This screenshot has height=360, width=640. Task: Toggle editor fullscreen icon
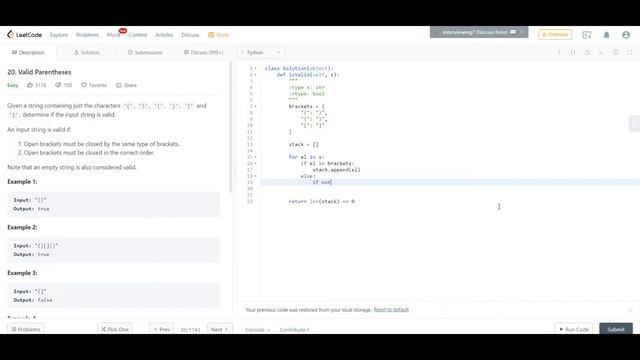630,52
